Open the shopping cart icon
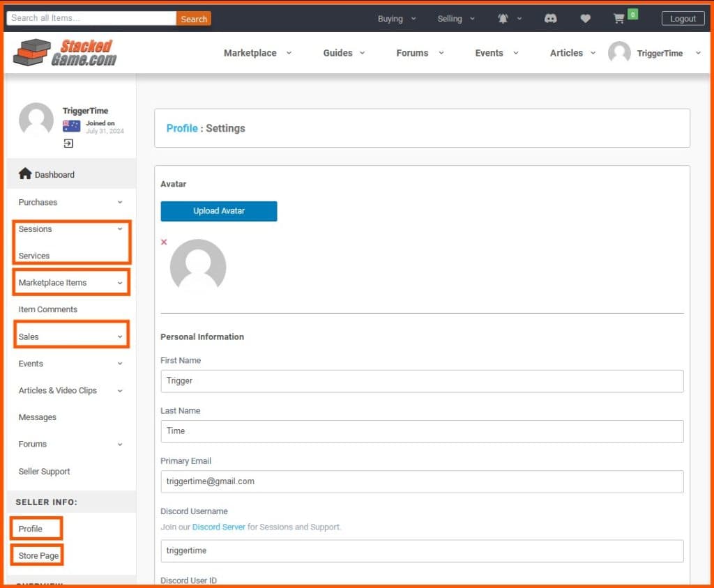 (x=618, y=19)
